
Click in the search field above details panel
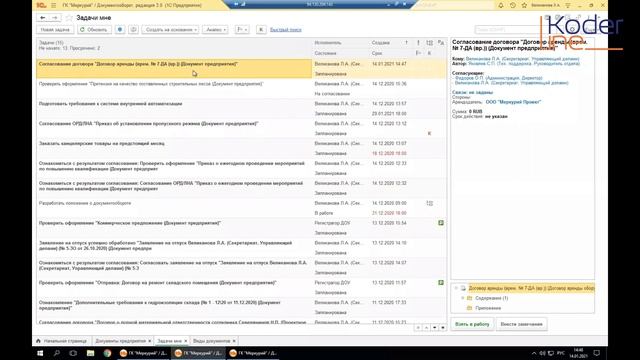pos(507,29)
